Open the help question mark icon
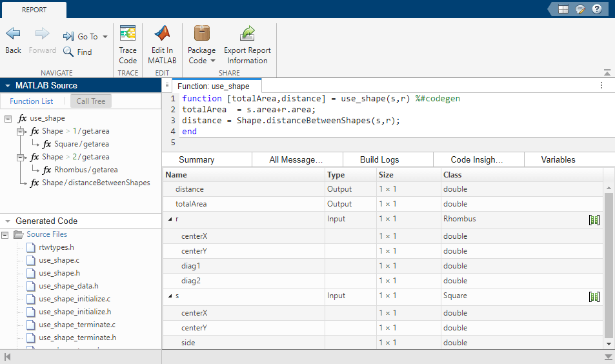 (x=597, y=9)
